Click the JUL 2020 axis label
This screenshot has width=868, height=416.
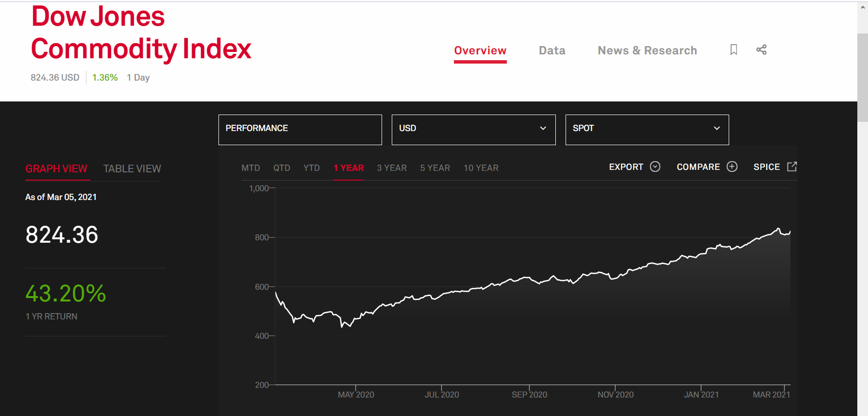click(442, 395)
